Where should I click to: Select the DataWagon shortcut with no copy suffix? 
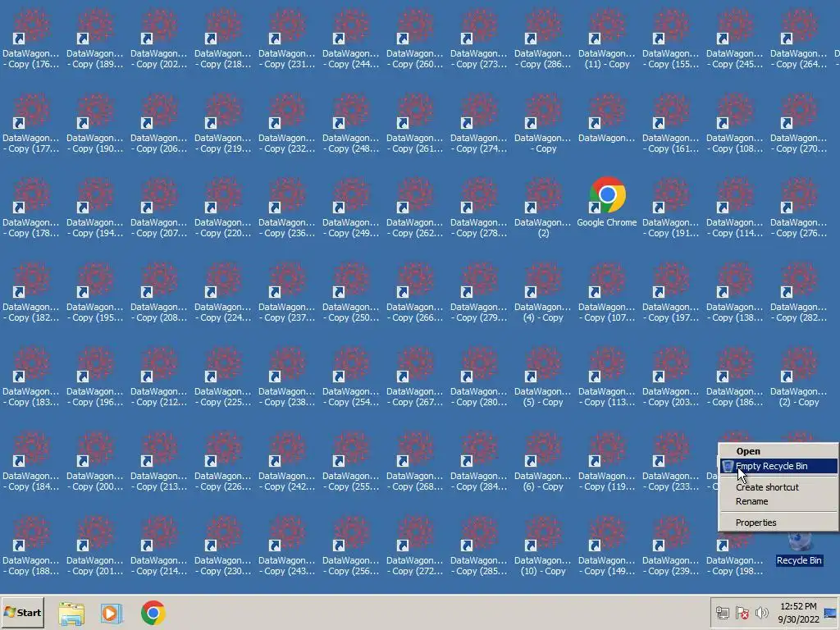click(x=607, y=118)
